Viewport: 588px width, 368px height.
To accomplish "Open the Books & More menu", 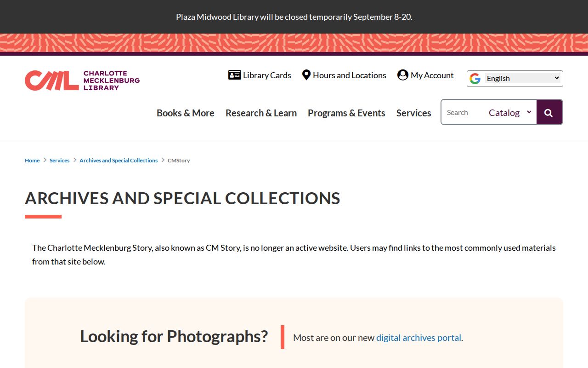I will click(x=186, y=113).
